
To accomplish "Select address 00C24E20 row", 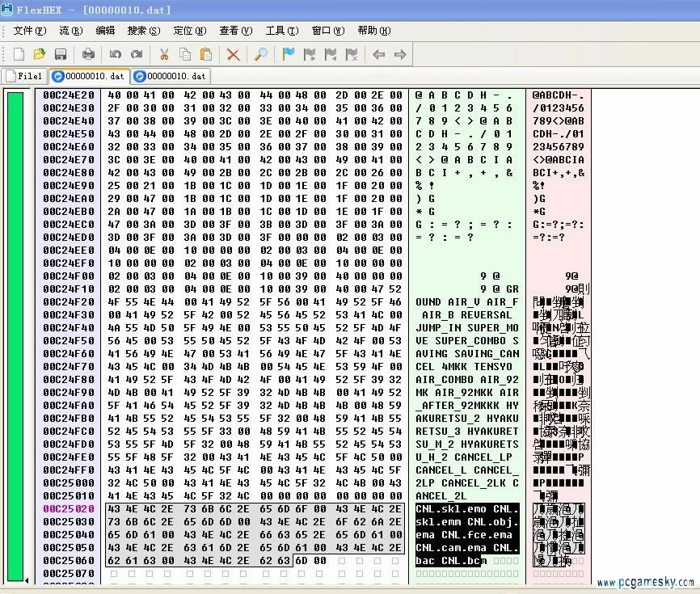I will (x=69, y=95).
